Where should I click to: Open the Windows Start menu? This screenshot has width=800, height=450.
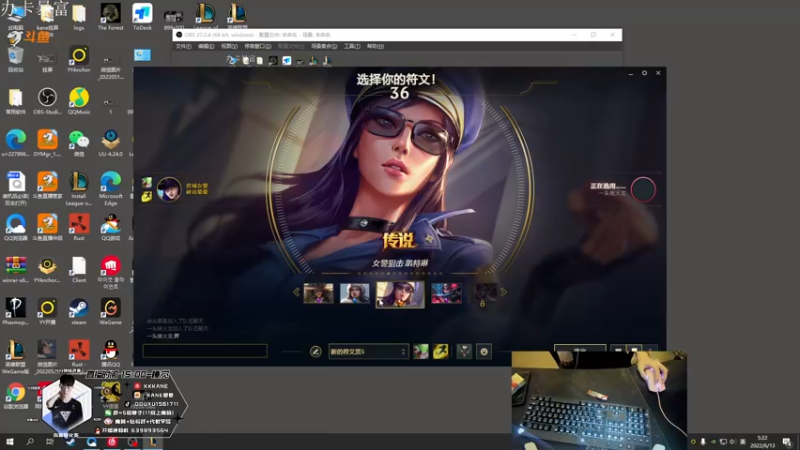(x=10, y=441)
